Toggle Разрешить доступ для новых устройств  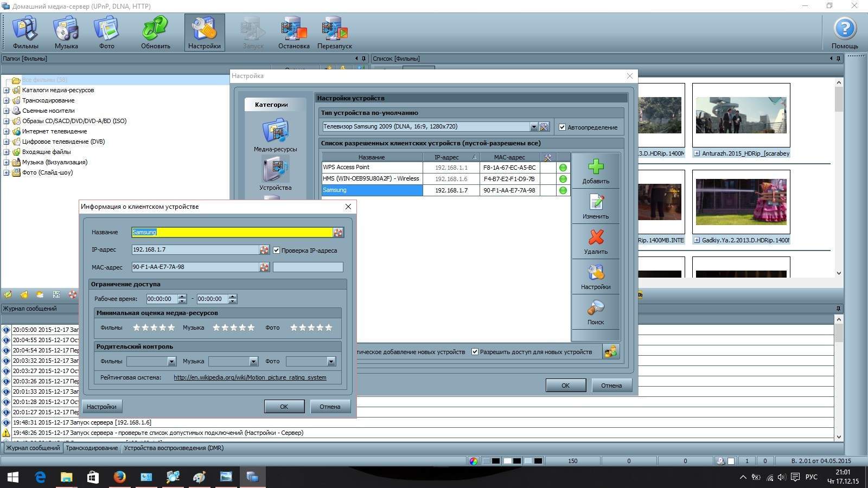click(x=475, y=352)
